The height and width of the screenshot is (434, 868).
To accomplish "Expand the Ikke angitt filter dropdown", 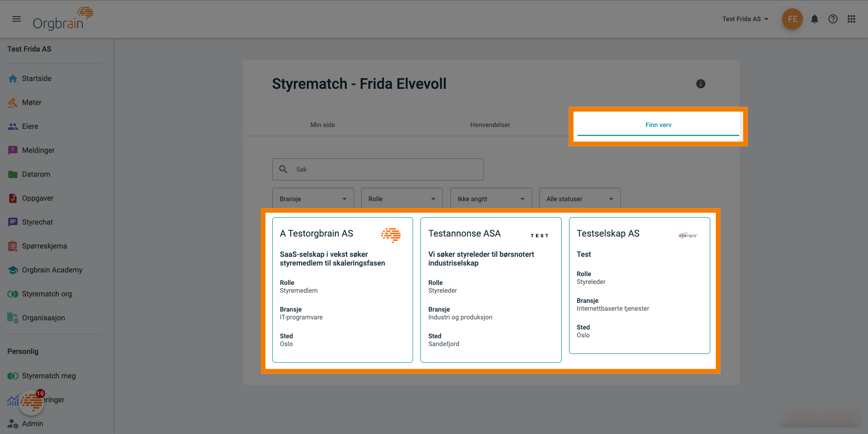I will (x=491, y=199).
